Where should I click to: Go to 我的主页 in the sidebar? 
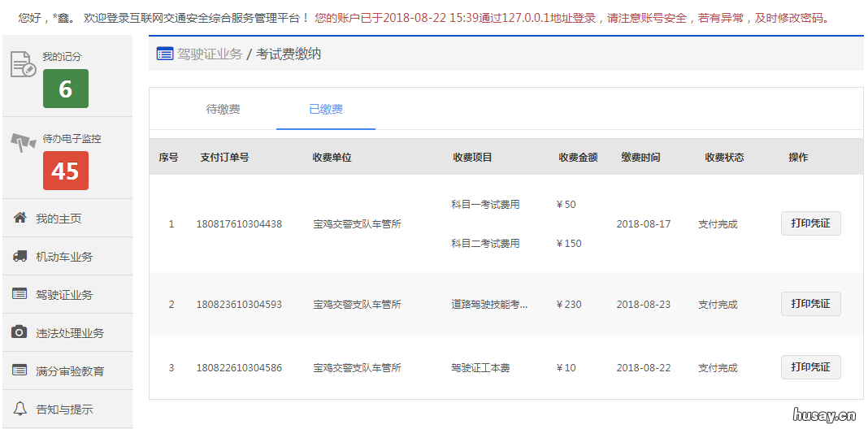click(59, 218)
